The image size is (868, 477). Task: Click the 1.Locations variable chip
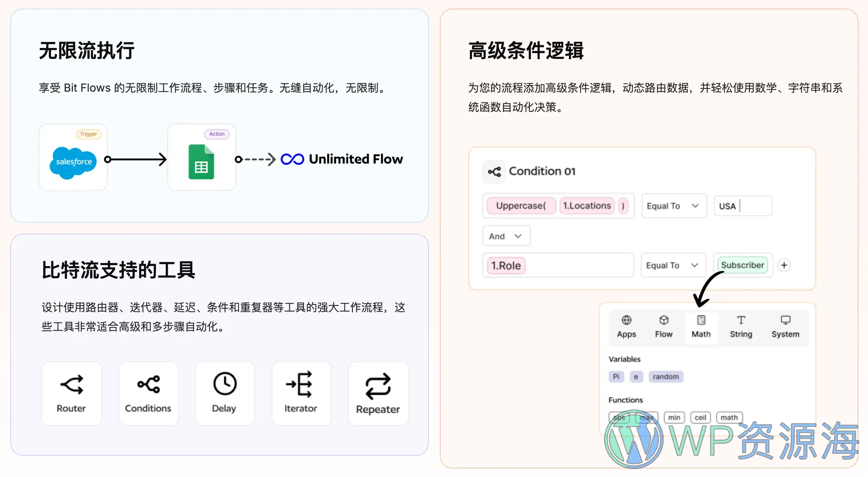pos(587,206)
